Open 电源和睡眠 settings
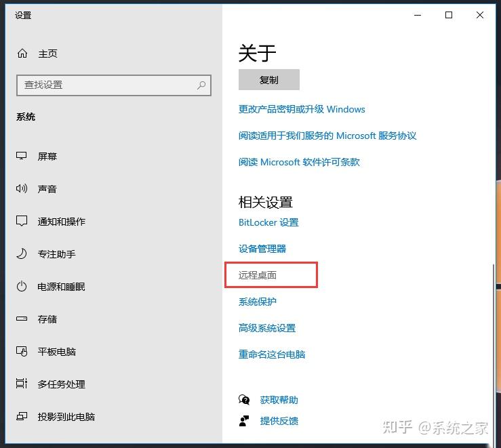Screen dimensions: 501x448 point(61,287)
